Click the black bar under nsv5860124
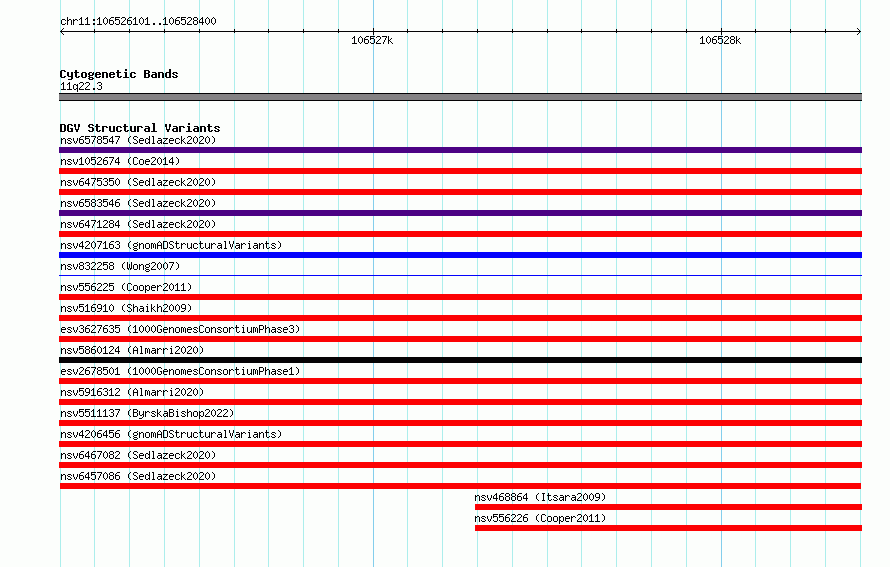The image size is (890, 567). point(460,360)
